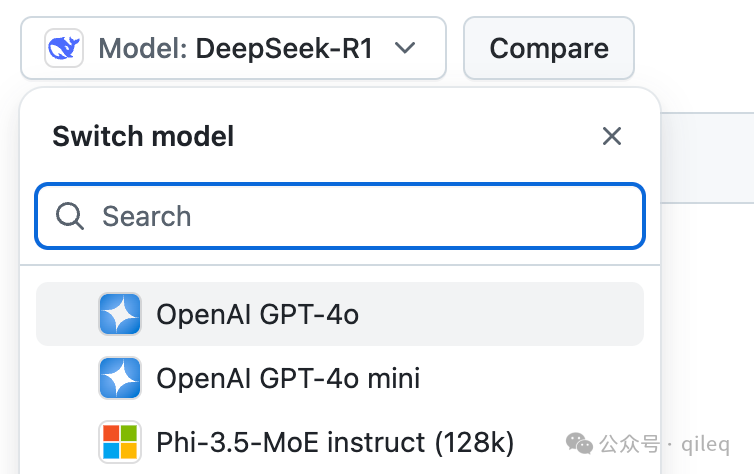Click the WeChat watermark icon

click(x=579, y=443)
